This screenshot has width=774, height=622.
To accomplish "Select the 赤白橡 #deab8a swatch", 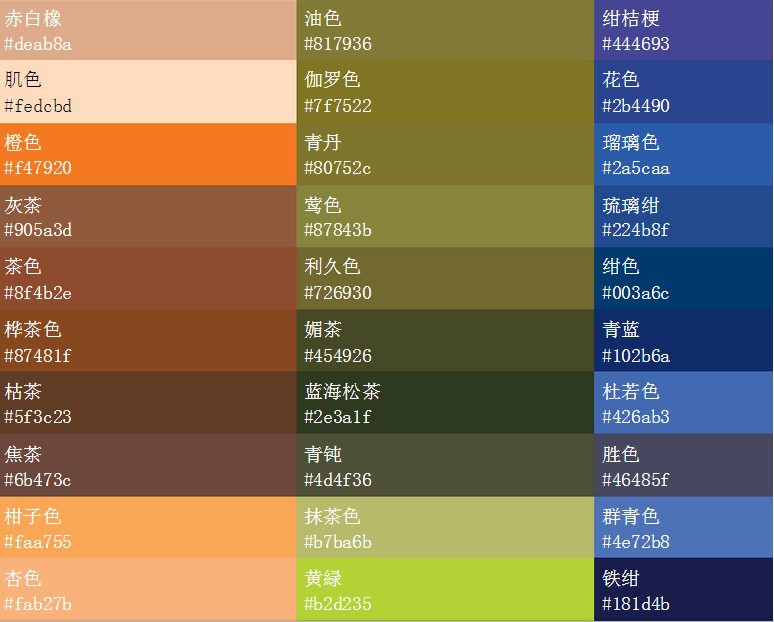I will point(148,30).
